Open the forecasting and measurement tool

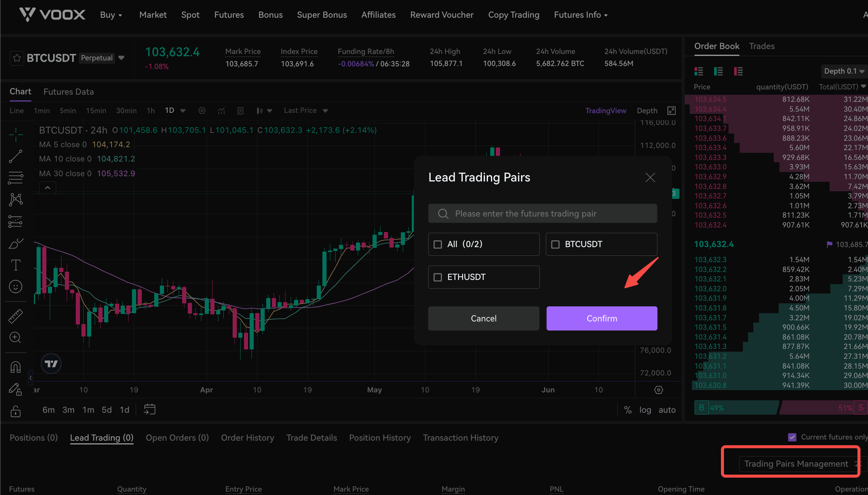(x=16, y=221)
